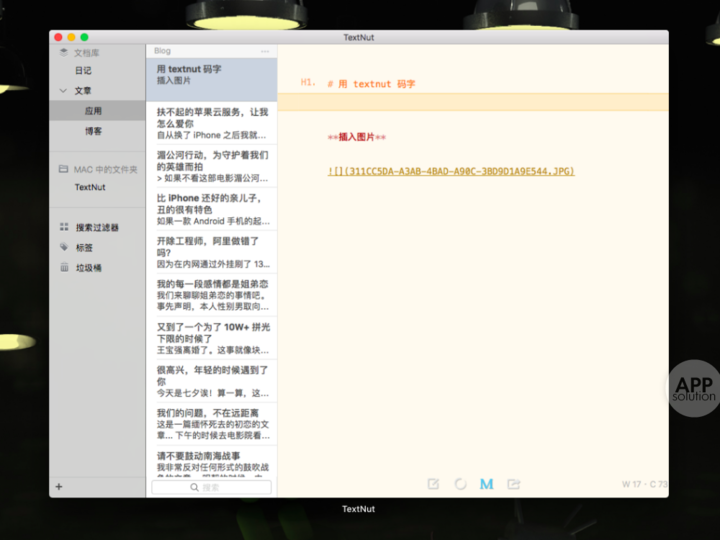Open TextNut folder under MAC 中的文件夹
The image size is (720, 540).
[x=90, y=187]
